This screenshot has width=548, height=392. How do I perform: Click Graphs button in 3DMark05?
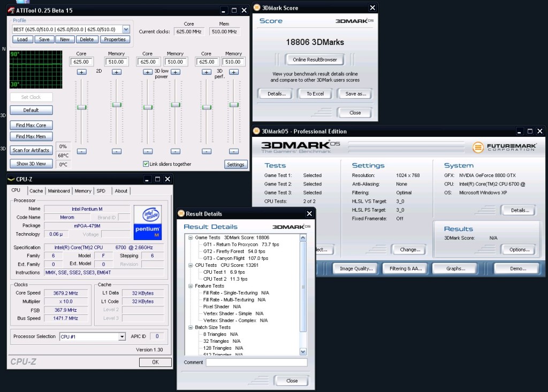(x=456, y=268)
